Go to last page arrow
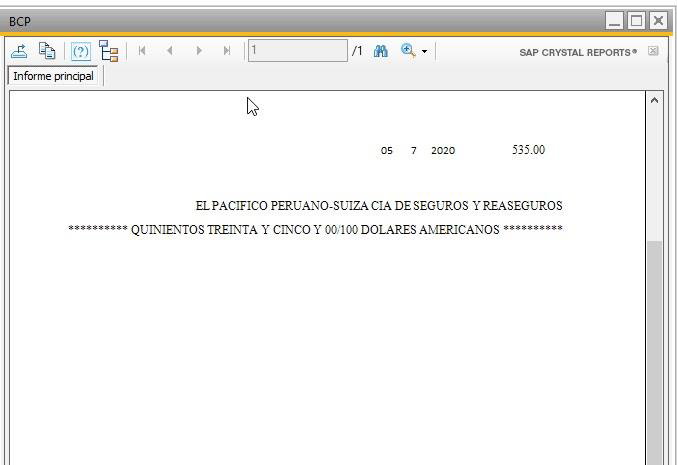The width and height of the screenshot is (677, 465). (x=227, y=51)
